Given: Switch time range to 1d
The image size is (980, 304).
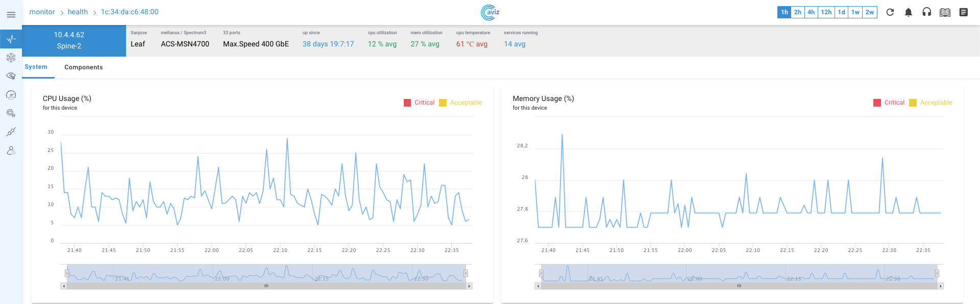Looking at the screenshot, I should coord(841,12).
